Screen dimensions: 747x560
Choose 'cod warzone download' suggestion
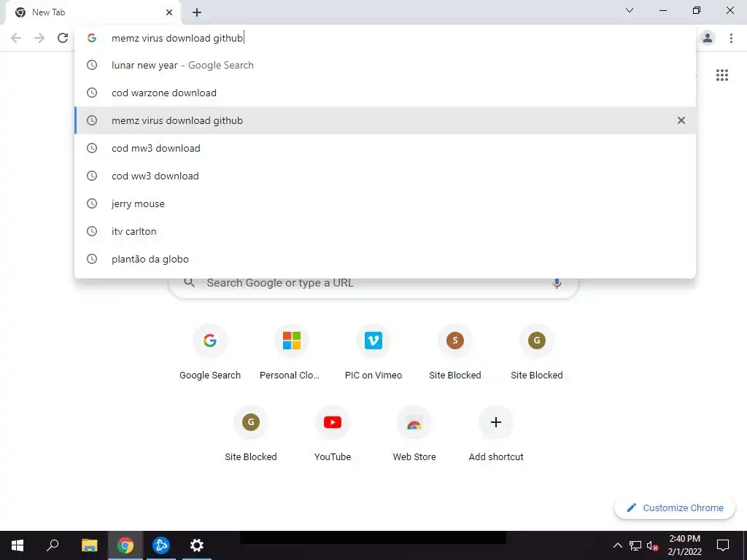pyautogui.click(x=385, y=93)
